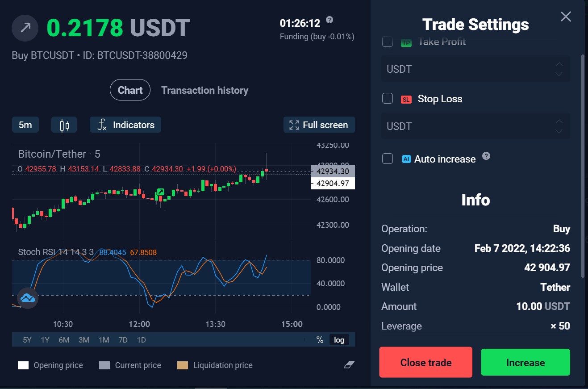588x389 pixels.
Task: Click the 01:26:12 funding countdown
Action: (300, 23)
